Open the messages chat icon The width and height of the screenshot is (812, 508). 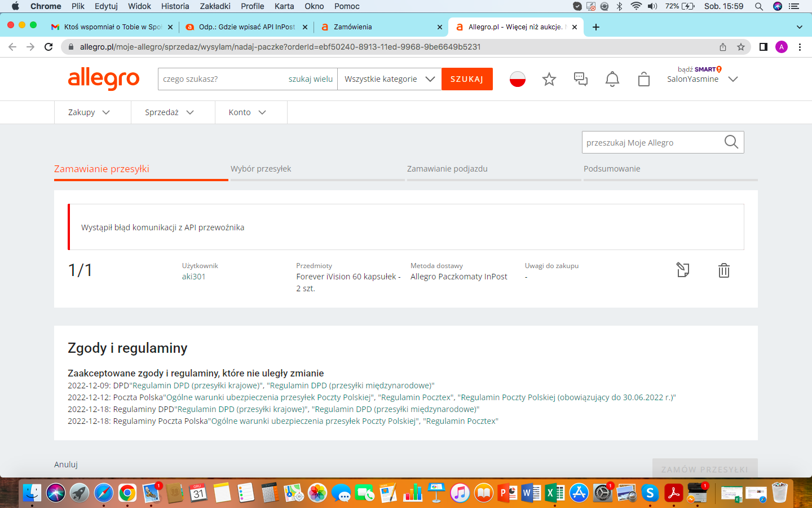[x=580, y=79]
